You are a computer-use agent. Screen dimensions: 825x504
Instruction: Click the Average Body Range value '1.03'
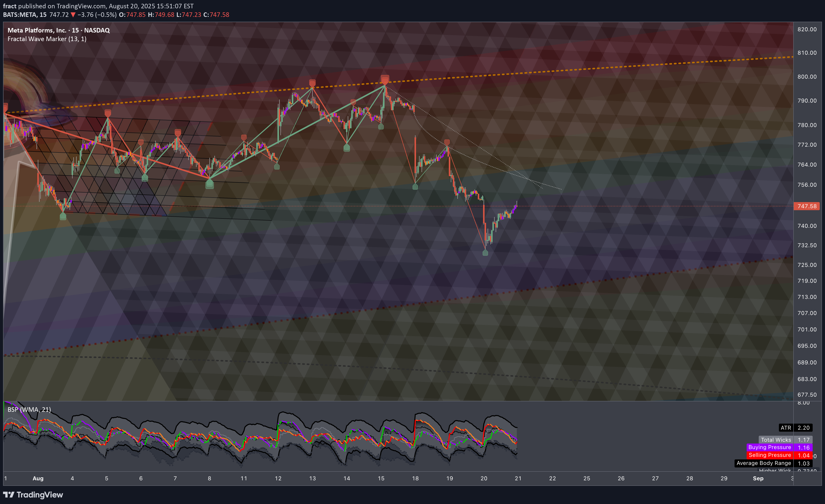803,463
